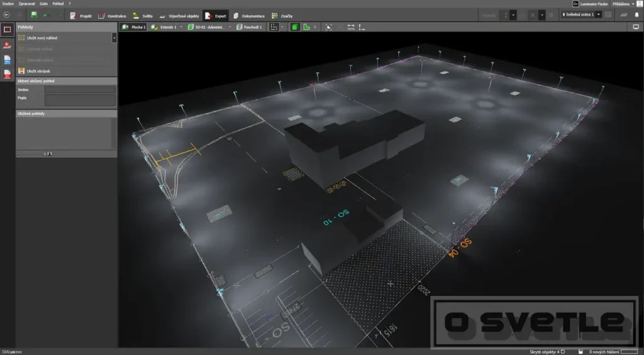Open the dropdown next to SO-01 building
The height and width of the screenshot is (355, 644).
pyautogui.click(x=230, y=27)
